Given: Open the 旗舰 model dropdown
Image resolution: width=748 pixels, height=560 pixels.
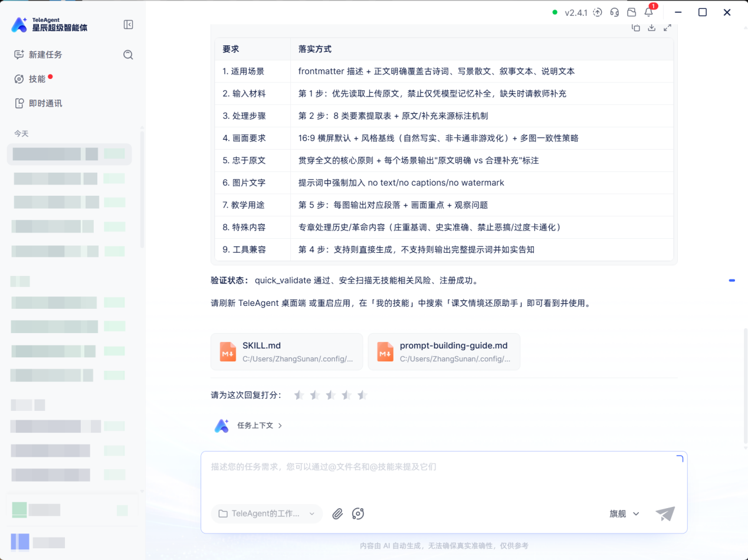Looking at the screenshot, I should tap(625, 513).
